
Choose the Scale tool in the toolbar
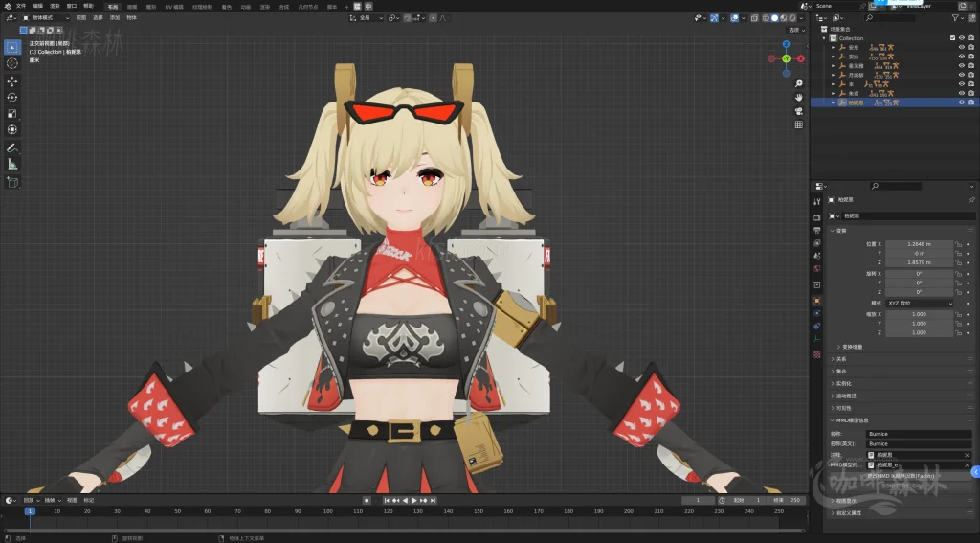(x=11, y=113)
